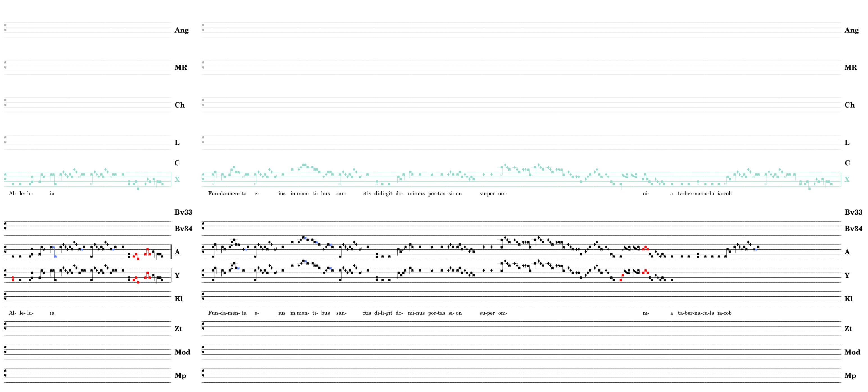Click the faded C clef on left MR staff

pyautogui.click(x=5, y=65)
